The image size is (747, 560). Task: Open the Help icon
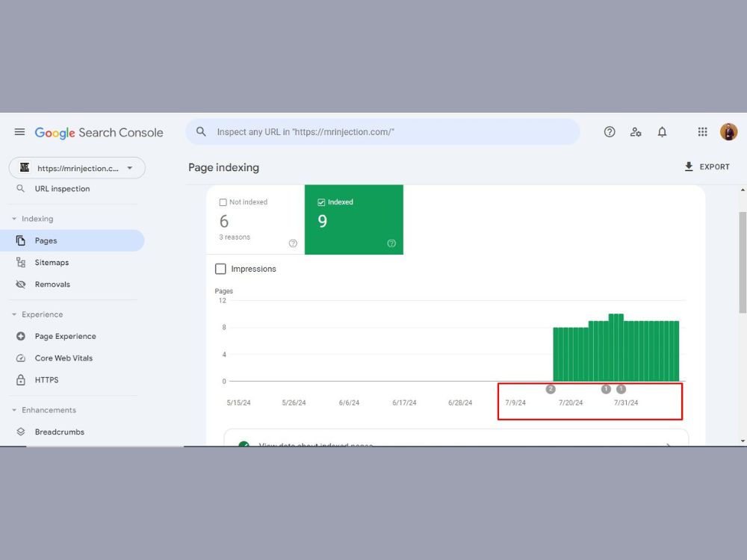pyautogui.click(x=610, y=132)
